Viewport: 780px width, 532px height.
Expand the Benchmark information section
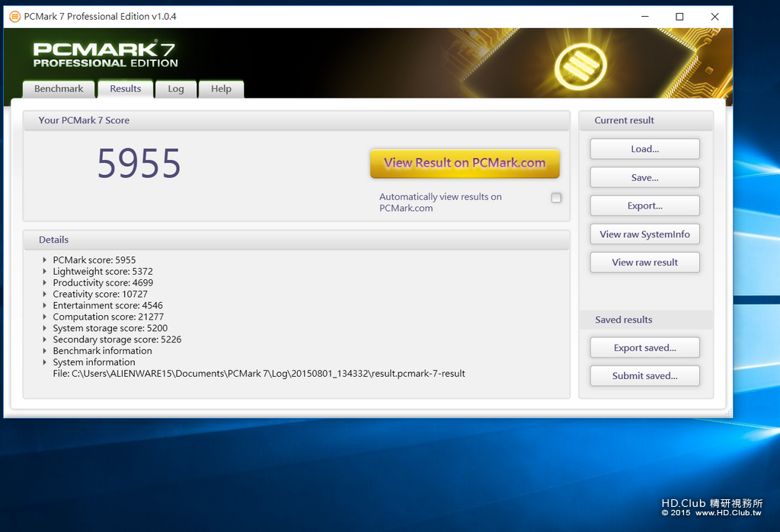coord(45,351)
